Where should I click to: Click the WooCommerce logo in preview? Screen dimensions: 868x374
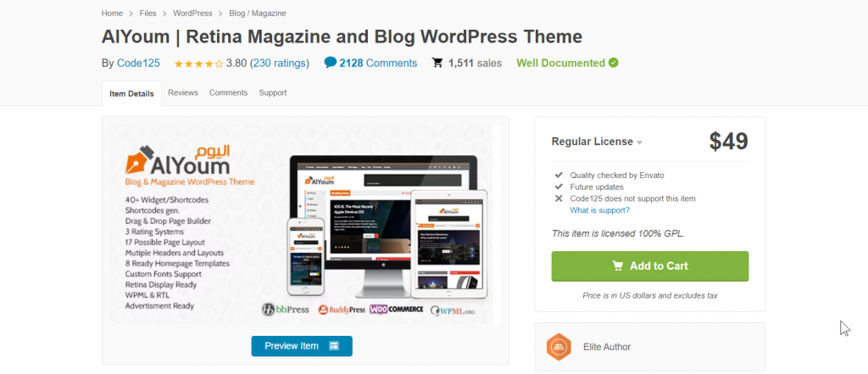(397, 310)
